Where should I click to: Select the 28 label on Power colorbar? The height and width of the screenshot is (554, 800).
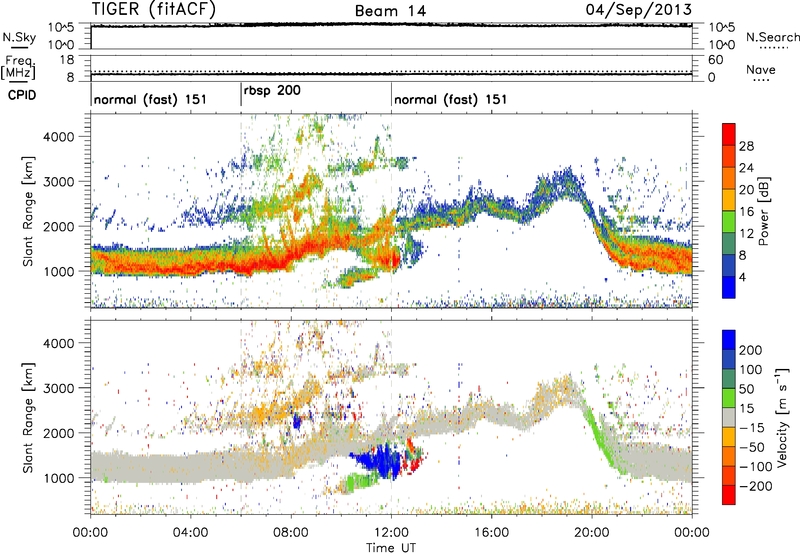[746, 146]
